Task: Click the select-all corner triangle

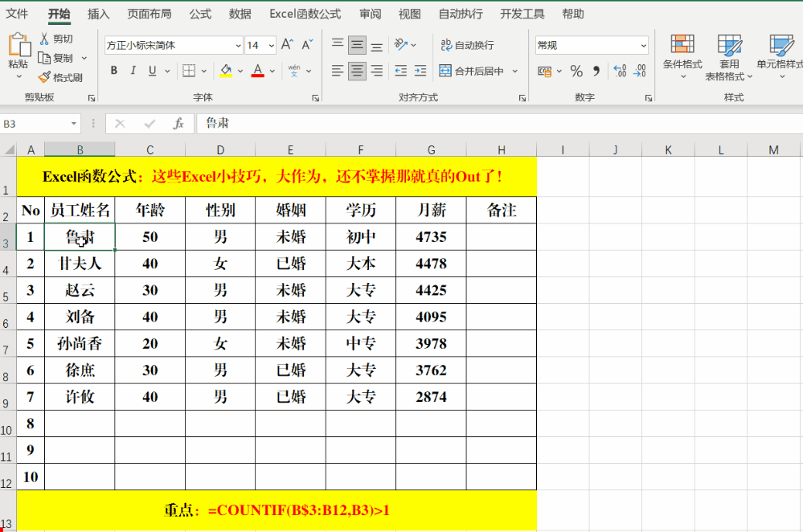Action: click(x=9, y=149)
